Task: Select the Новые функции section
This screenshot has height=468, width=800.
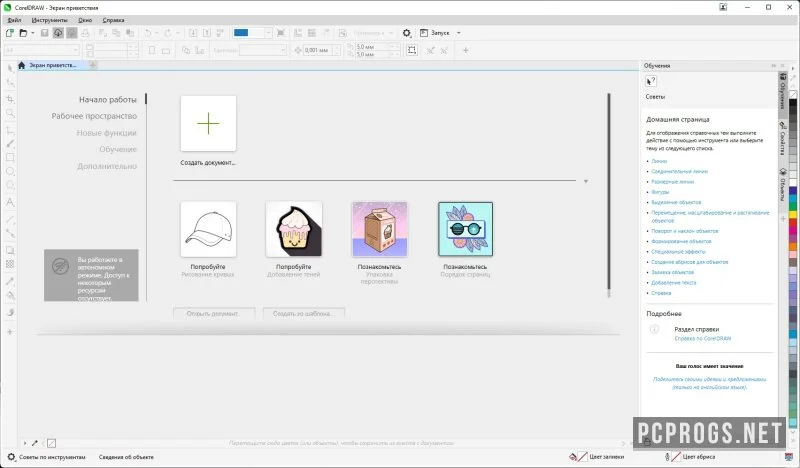Action: pos(107,133)
